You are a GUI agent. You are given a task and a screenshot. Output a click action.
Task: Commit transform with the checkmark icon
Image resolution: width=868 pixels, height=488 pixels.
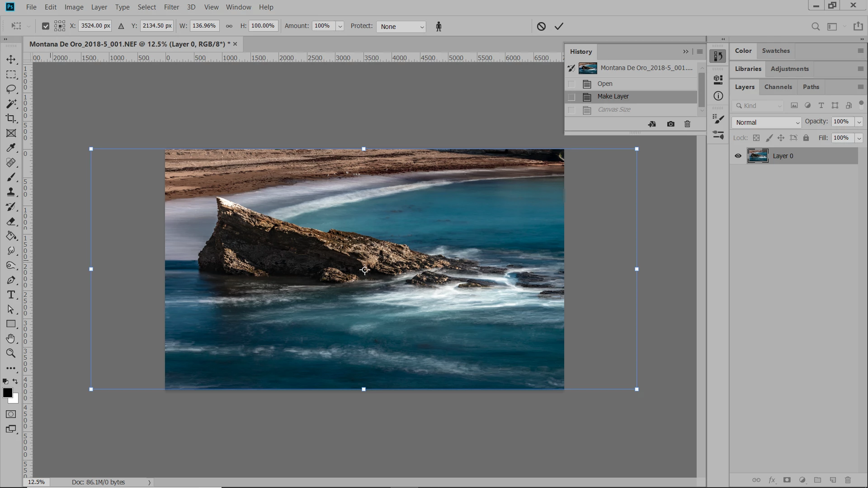(559, 26)
